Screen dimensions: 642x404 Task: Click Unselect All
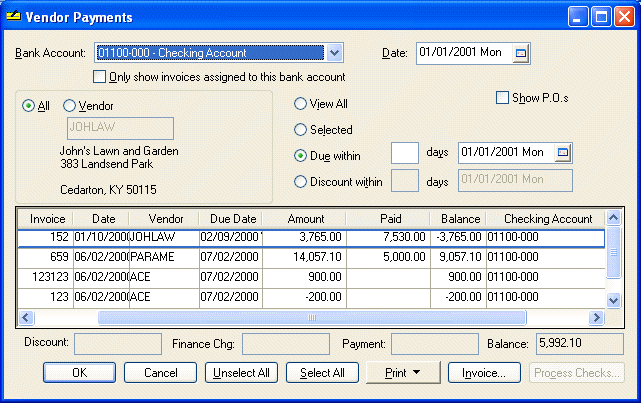coord(241,372)
